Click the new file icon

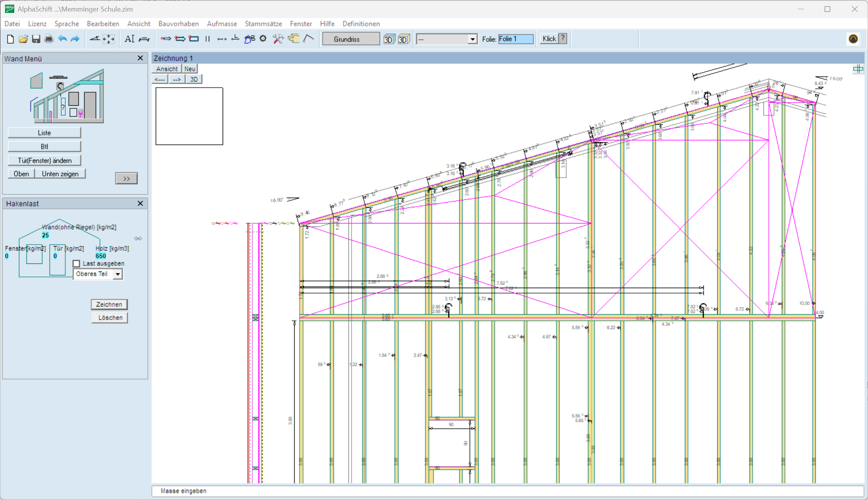click(10, 39)
